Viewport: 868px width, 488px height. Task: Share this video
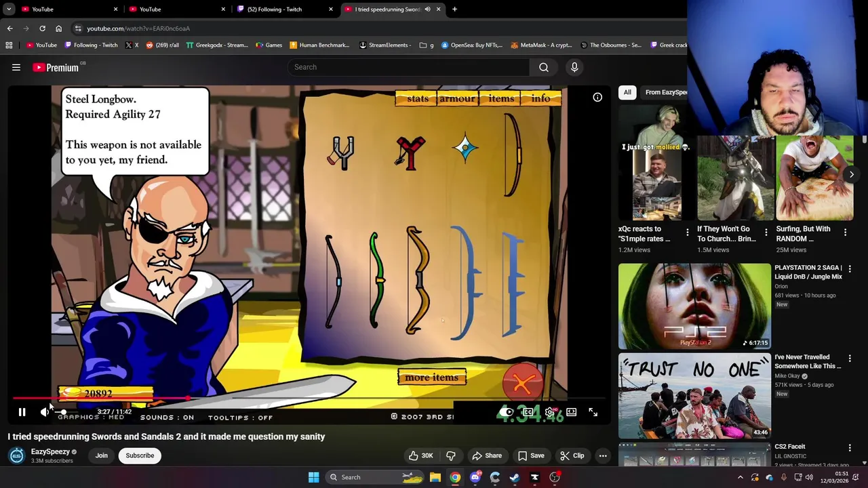pos(487,455)
